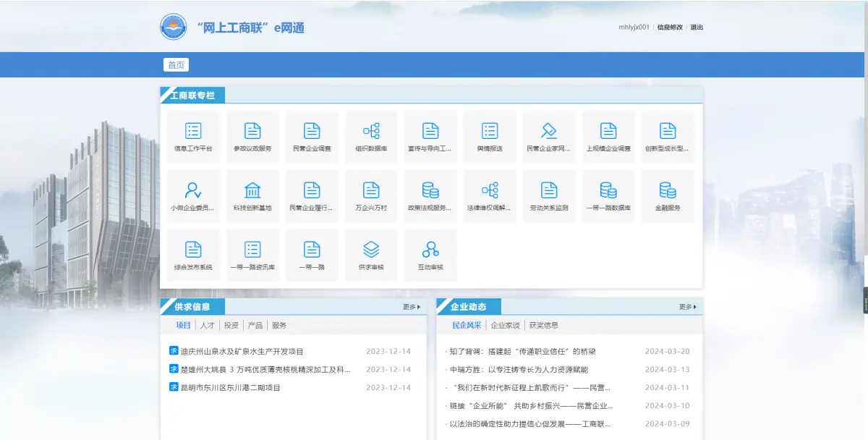868x440 pixels.
Task: Click the 首页 navigation tab
Action: click(x=176, y=65)
